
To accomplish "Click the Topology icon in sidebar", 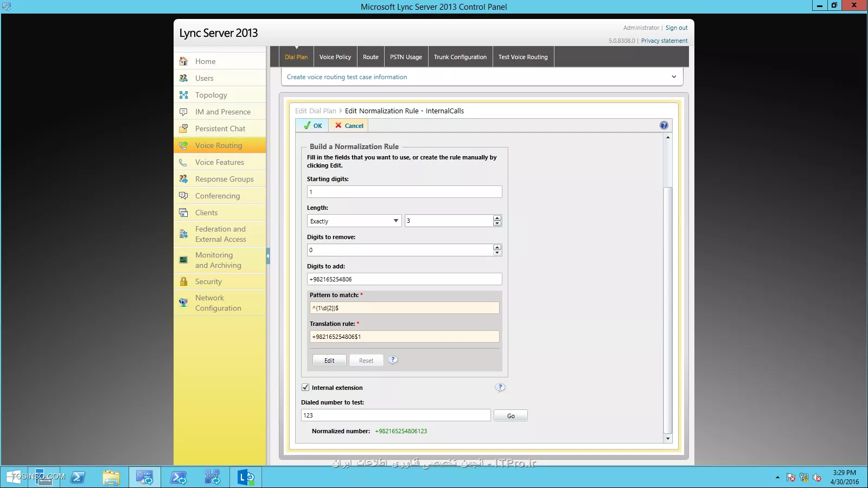I will 183,95.
